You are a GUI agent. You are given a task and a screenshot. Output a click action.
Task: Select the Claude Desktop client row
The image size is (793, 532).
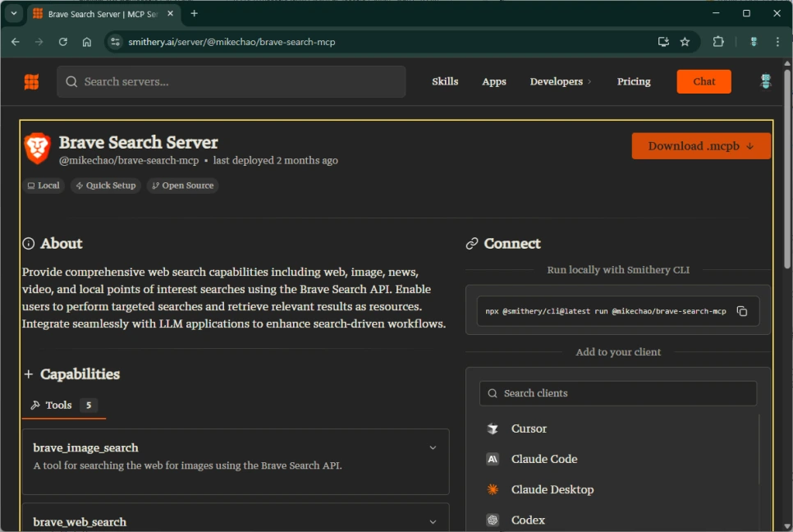(618, 489)
